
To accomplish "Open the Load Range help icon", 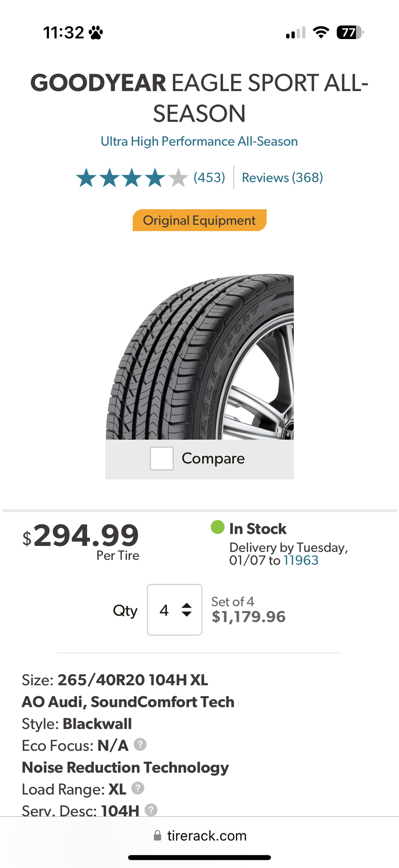I will click(x=137, y=789).
